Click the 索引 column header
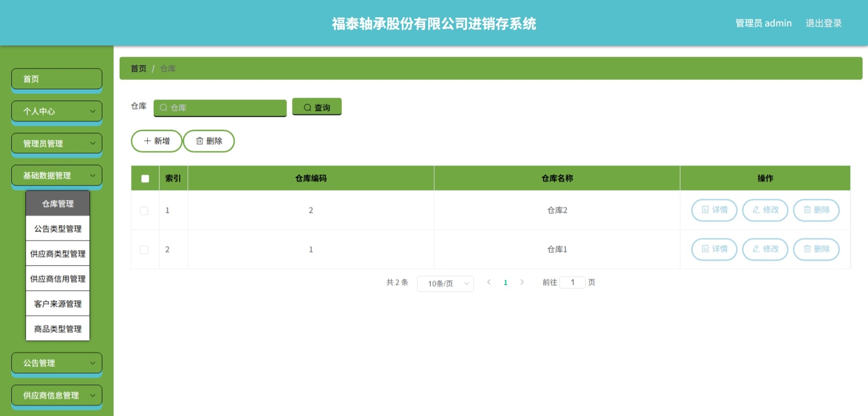The image size is (868, 416). pos(173,178)
